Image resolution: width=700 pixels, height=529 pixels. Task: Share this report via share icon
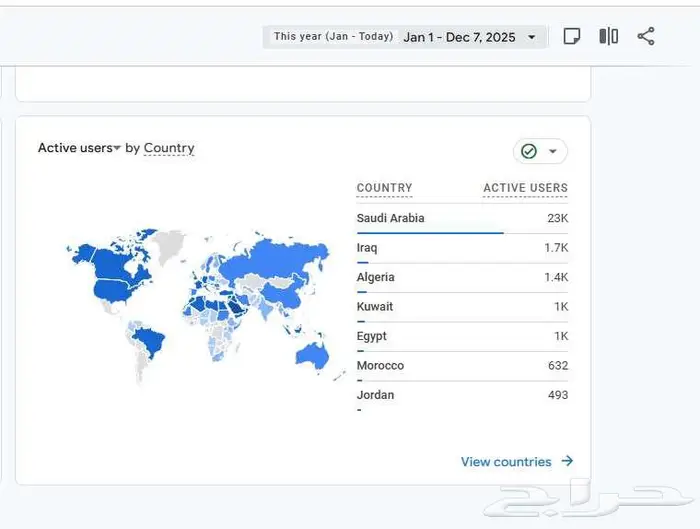click(x=646, y=37)
